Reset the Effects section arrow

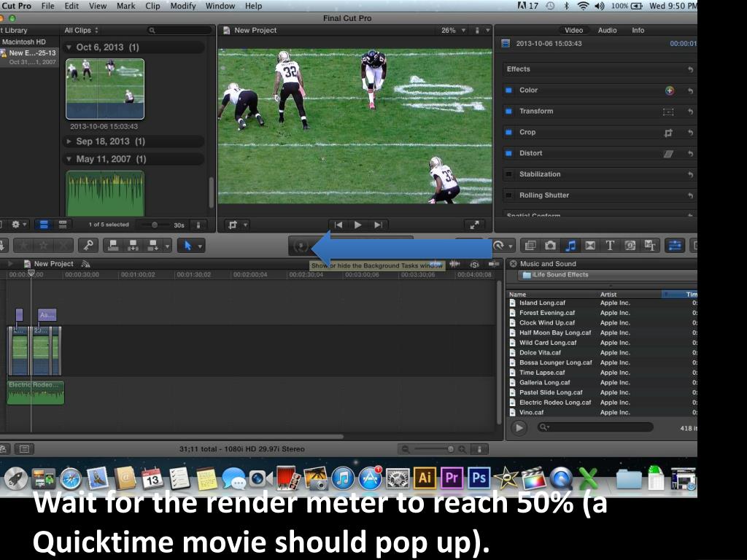pyautogui.click(x=690, y=69)
